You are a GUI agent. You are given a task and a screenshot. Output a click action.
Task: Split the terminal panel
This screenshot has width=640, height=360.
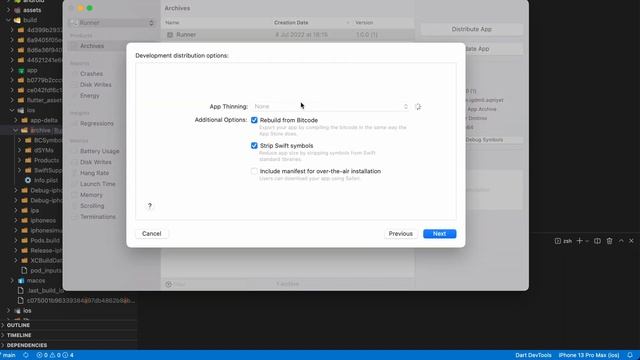point(597,241)
